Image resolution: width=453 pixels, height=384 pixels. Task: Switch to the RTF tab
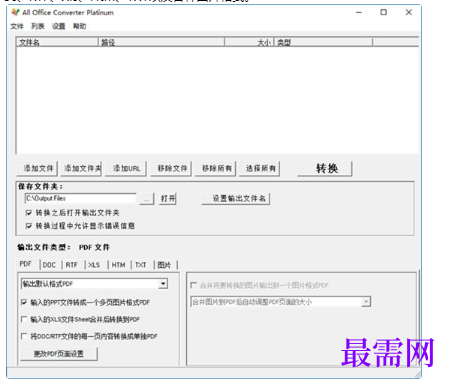point(72,265)
